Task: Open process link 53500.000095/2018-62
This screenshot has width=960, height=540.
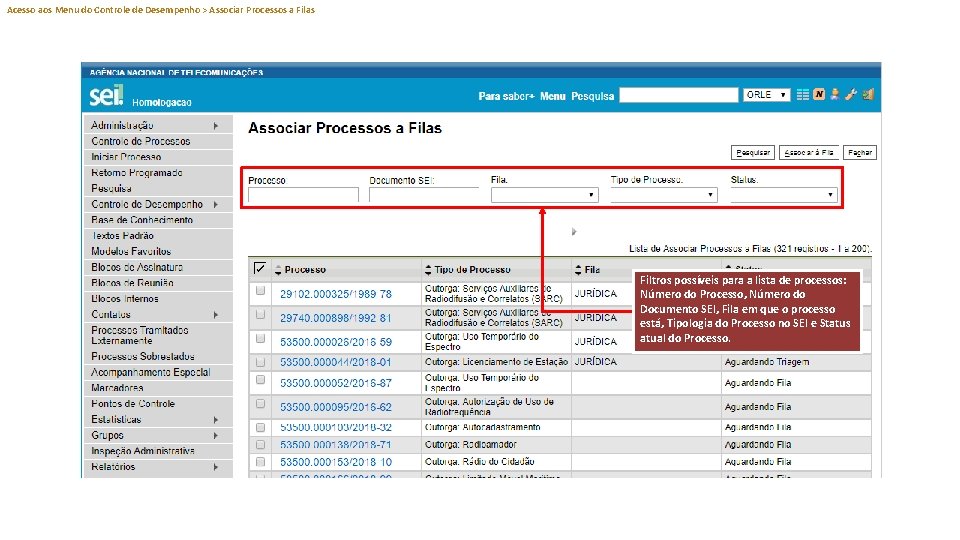Action: pyautogui.click(x=336, y=407)
